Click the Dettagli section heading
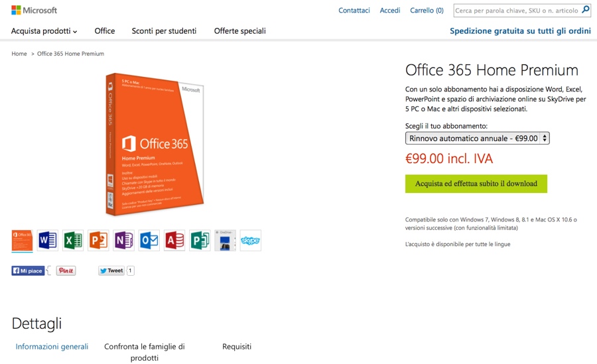Viewport: 597px width, 364px height. [36, 324]
